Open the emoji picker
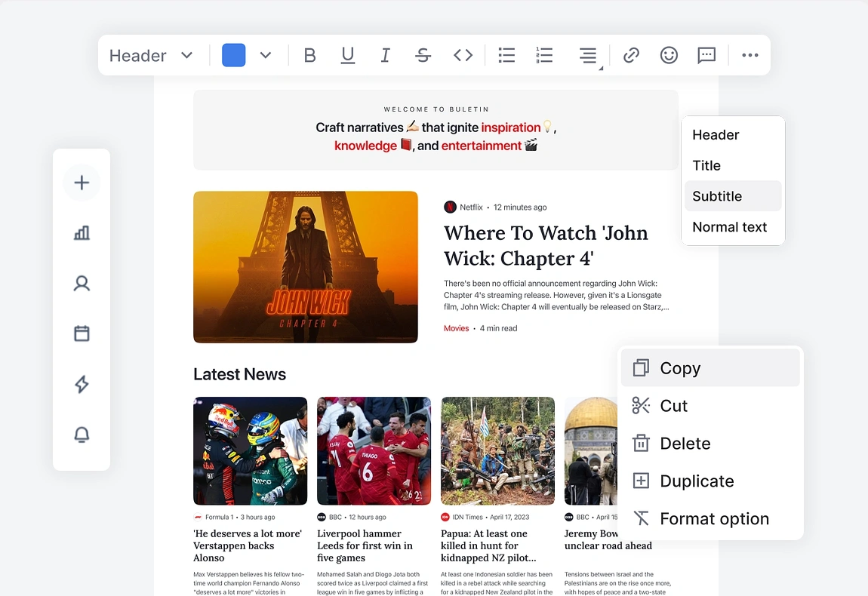This screenshot has width=868, height=596. tap(669, 54)
